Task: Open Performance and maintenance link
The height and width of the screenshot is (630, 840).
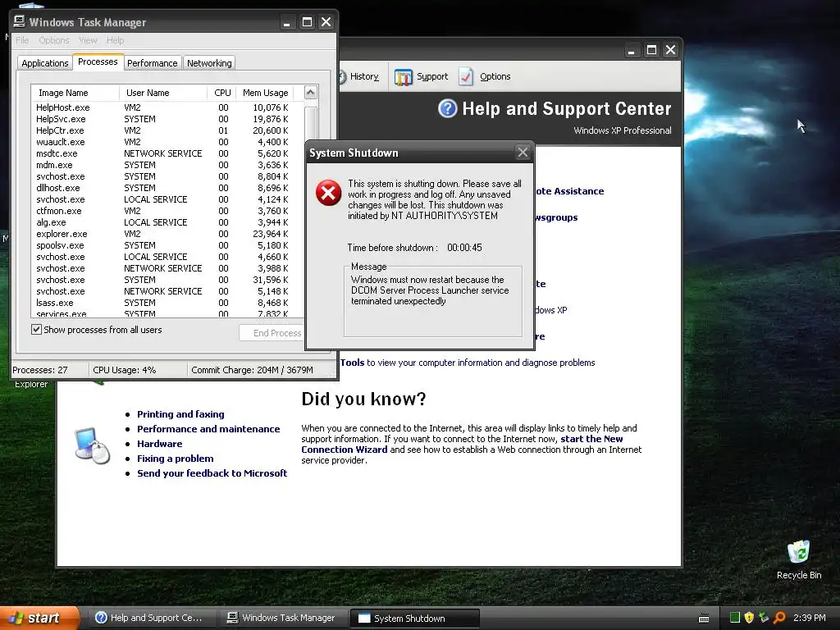Action: click(x=208, y=429)
